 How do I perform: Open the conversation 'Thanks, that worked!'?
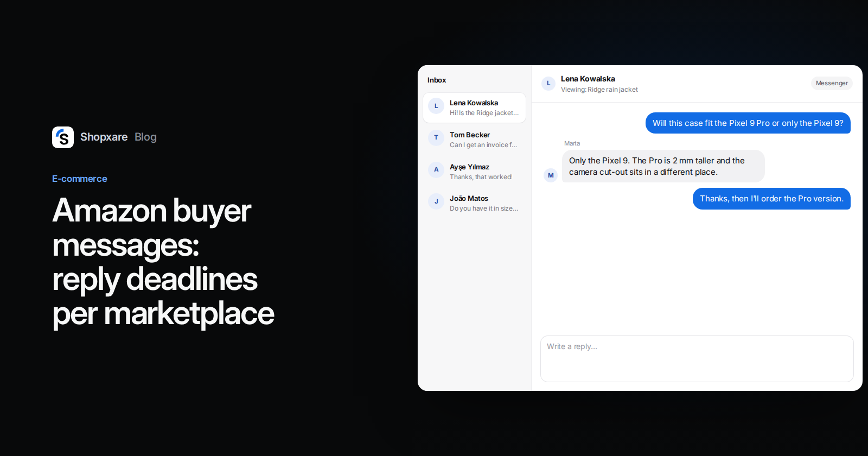(474, 172)
